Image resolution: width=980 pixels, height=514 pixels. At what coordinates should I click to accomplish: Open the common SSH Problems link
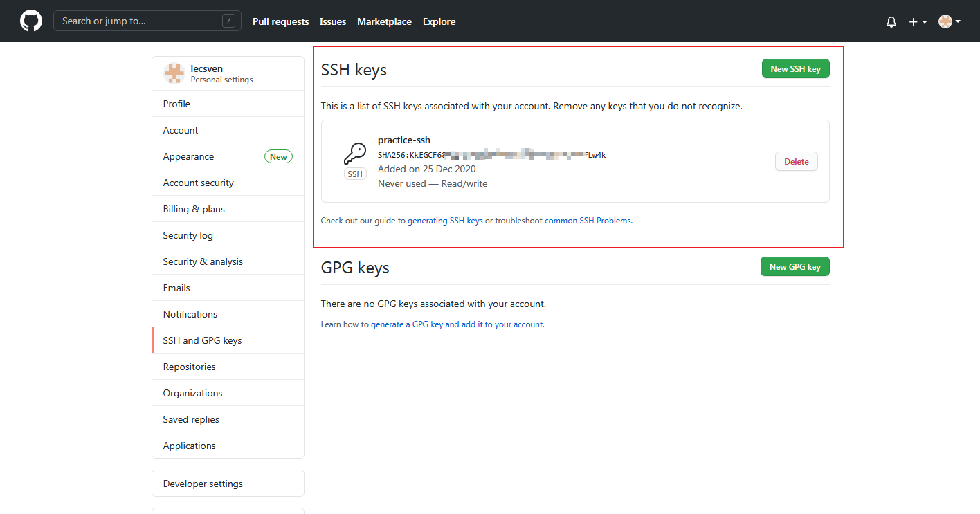(x=588, y=221)
